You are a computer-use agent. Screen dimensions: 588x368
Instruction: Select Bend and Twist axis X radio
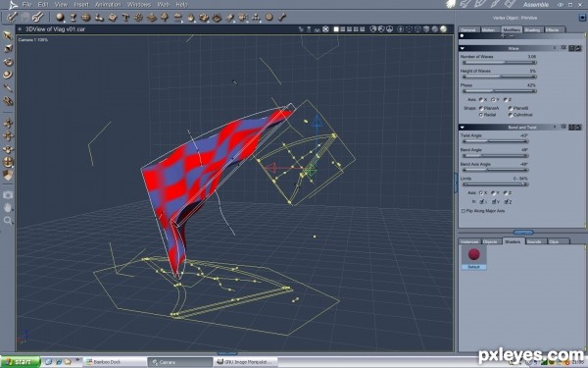tap(481, 193)
